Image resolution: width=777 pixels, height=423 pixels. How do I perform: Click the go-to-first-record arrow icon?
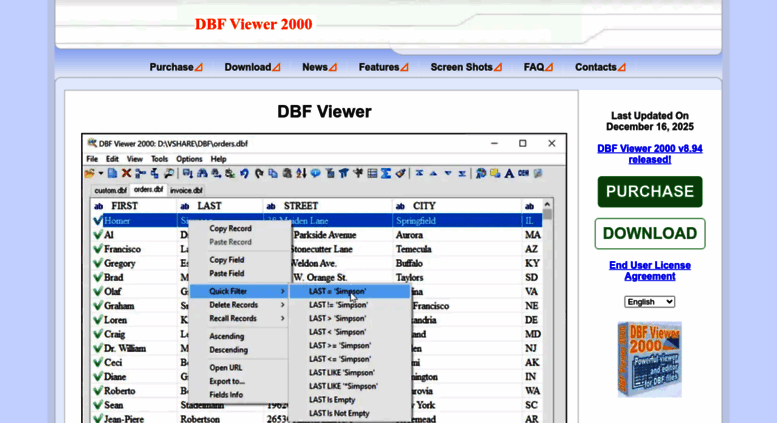tap(419, 173)
